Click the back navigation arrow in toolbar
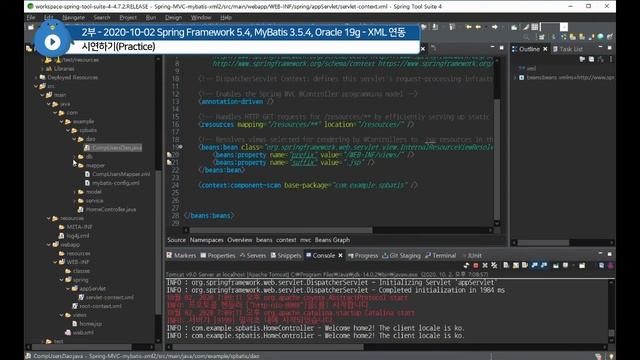The width and height of the screenshot is (640, 360). pyautogui.click(x=469, y=27)
